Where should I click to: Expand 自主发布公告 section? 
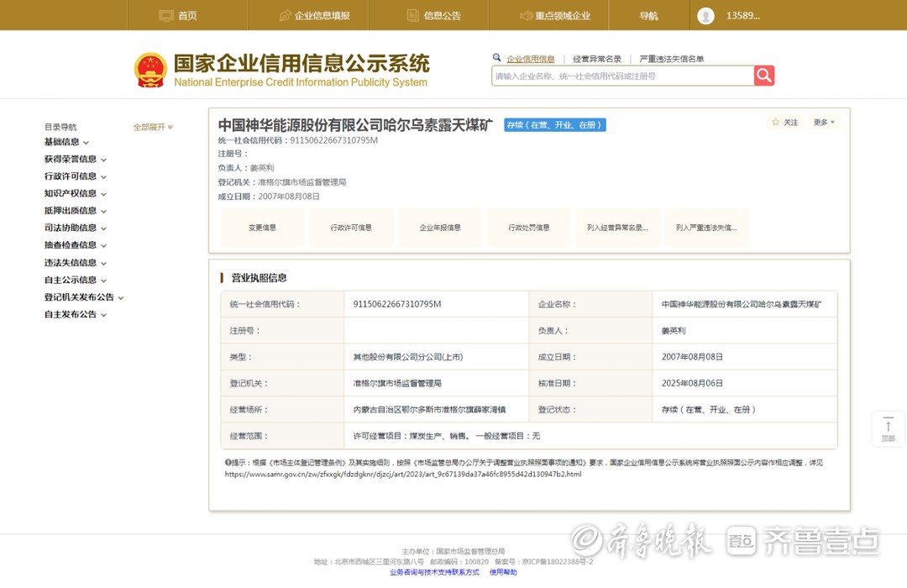pos(76,315)
